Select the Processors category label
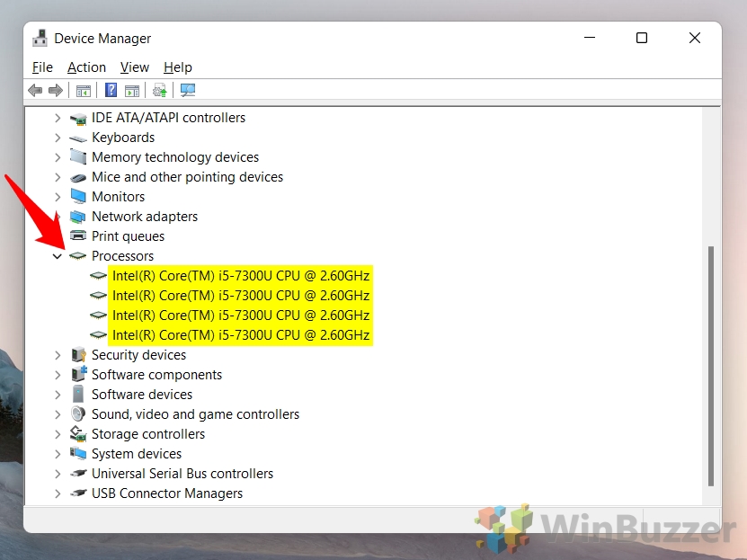This screenshot has height=560, width=747. (x=122, y=256)
